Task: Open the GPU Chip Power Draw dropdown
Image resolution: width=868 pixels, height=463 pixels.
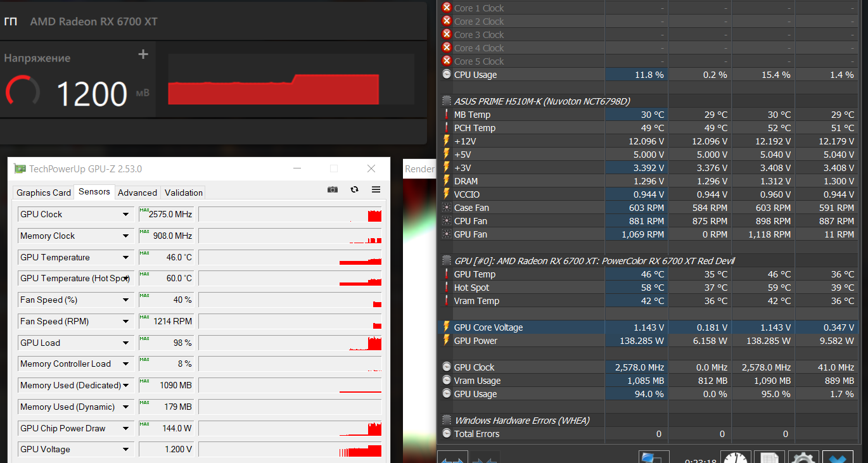Action: (125, 429)
